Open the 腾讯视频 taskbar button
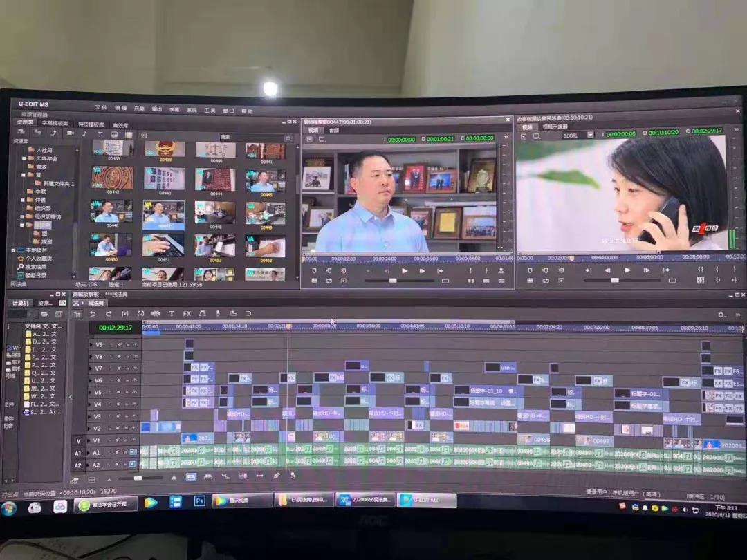Viewport: 747px width, 560px height. (x=243, y=501)
